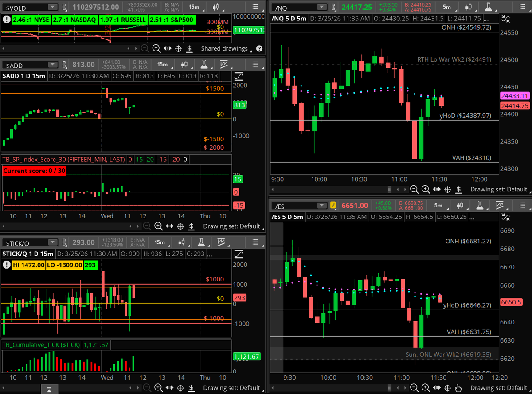Click the collapse arrows icon on /NQ chart
Screen dimensions: 532x394
pyautogui.click(x=505, y=18)
